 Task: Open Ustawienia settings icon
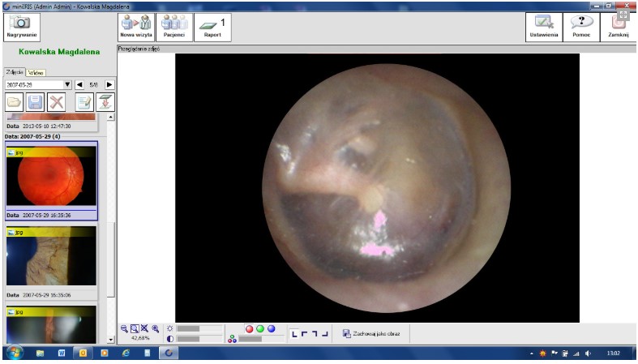[543, 27]
